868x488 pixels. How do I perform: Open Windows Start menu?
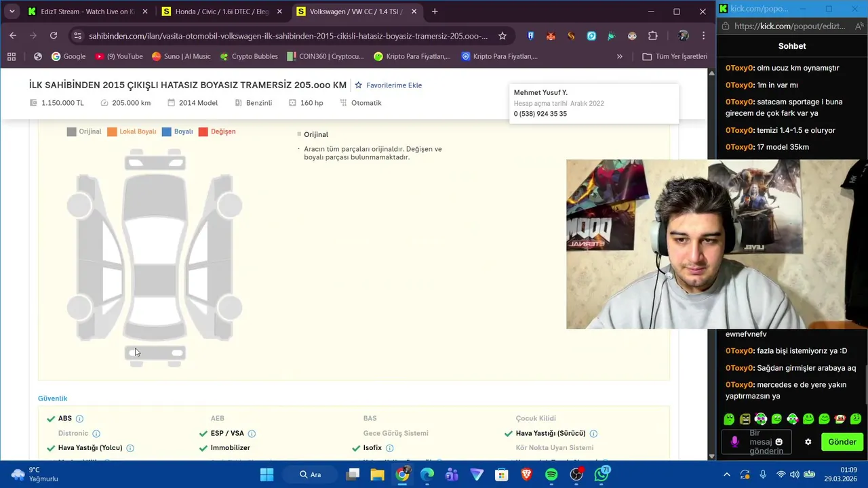(267, 474)
